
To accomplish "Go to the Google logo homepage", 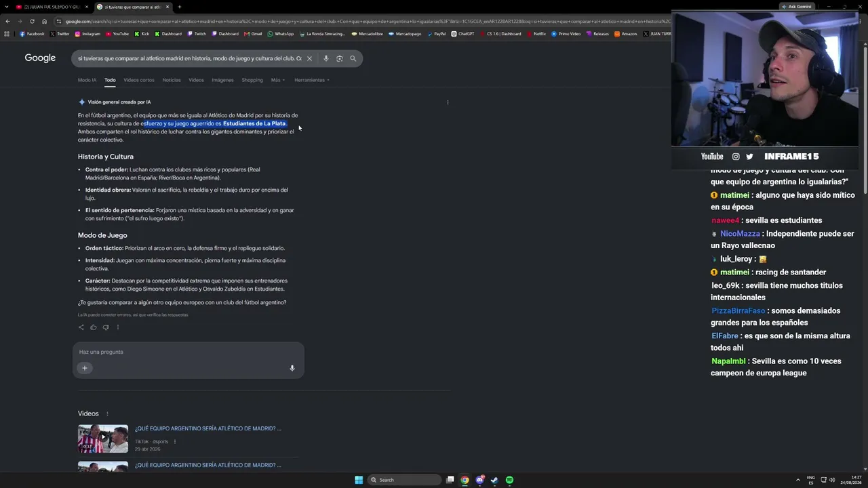I will point(40,58).
